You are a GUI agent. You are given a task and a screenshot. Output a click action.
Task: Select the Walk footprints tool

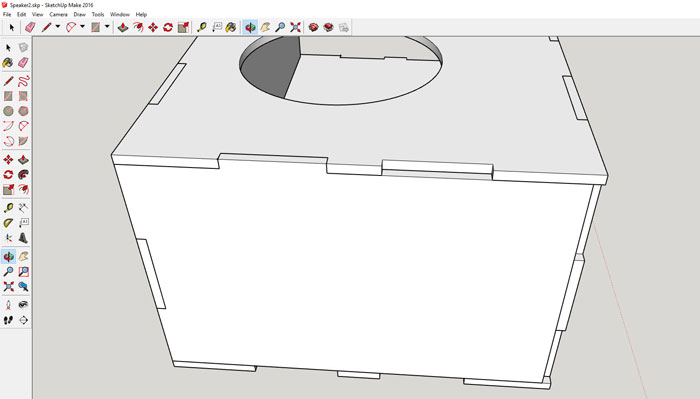[8, 320]
